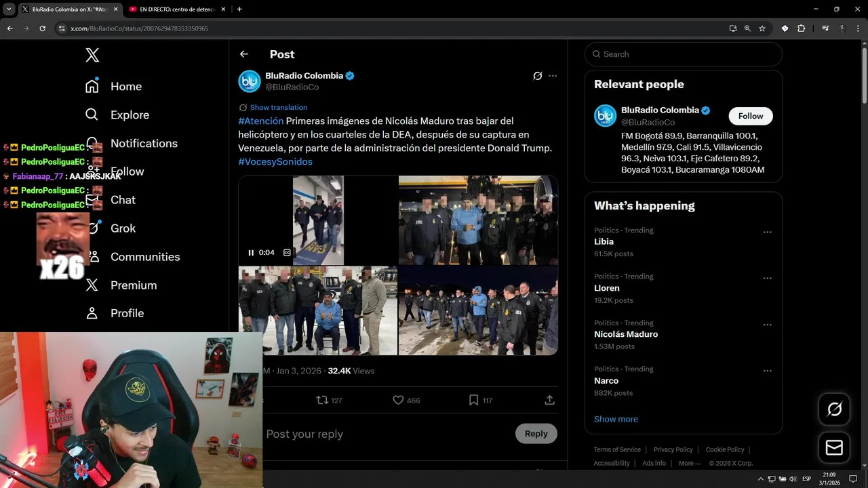The height and width of the screenshot is (488, 868).
Task: Open Communities in the X sidebar
Action: pos(132,257)
